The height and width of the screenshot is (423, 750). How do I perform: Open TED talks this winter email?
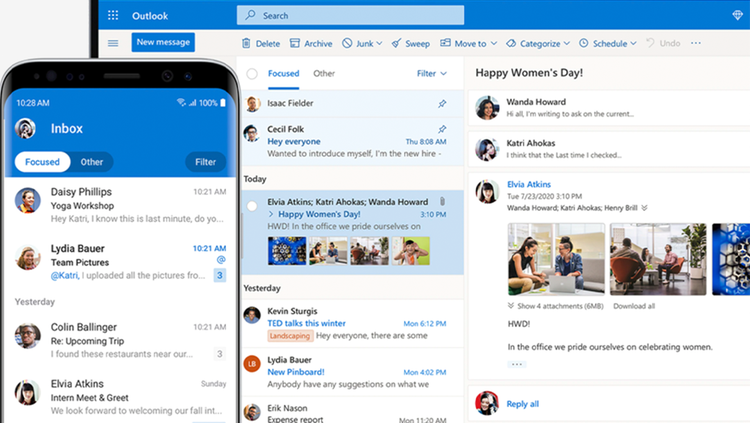pos(353,323)
